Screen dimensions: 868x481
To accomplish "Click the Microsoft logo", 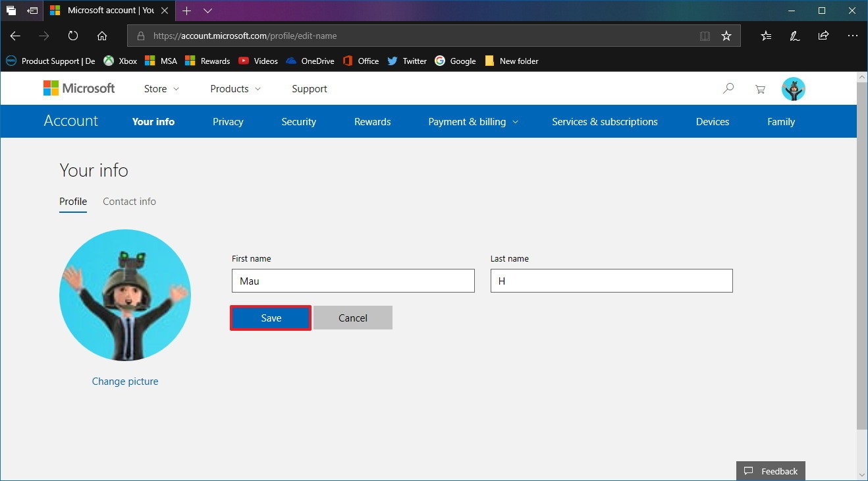I will coord(78,88).
